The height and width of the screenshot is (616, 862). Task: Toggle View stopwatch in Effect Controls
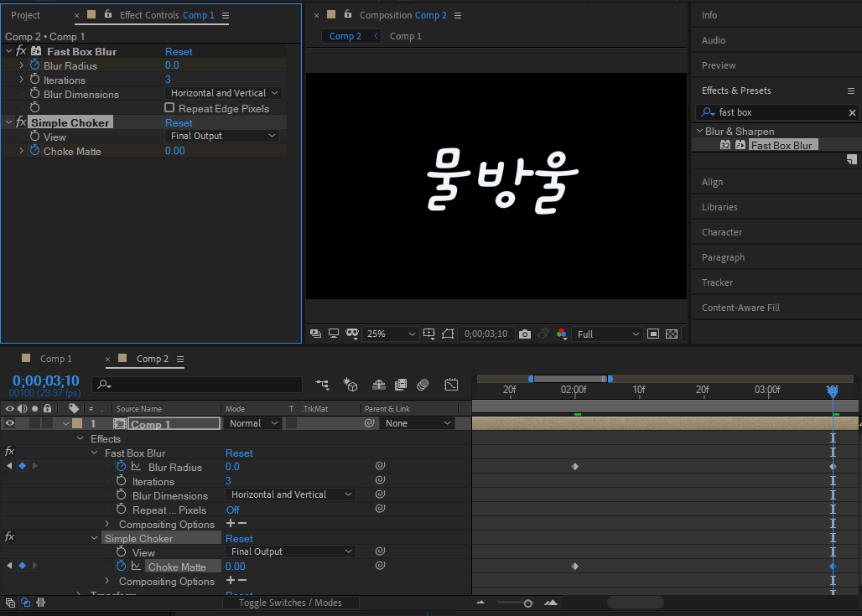pyautogui.click(x=34, y=137)
